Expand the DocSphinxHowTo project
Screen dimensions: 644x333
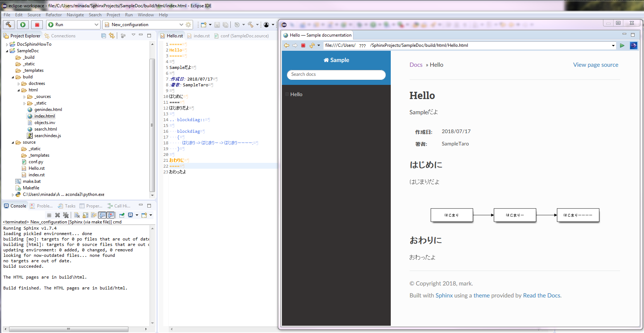point(7,44)
